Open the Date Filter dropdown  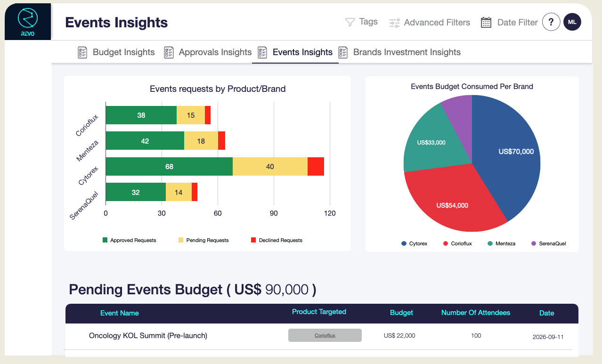[x=517, y=23]
